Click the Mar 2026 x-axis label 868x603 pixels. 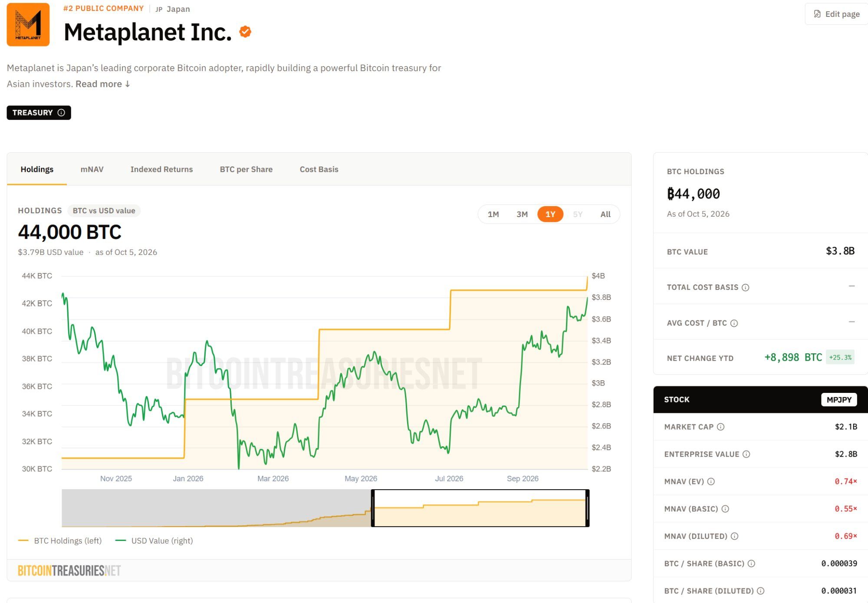pos(273,478)
